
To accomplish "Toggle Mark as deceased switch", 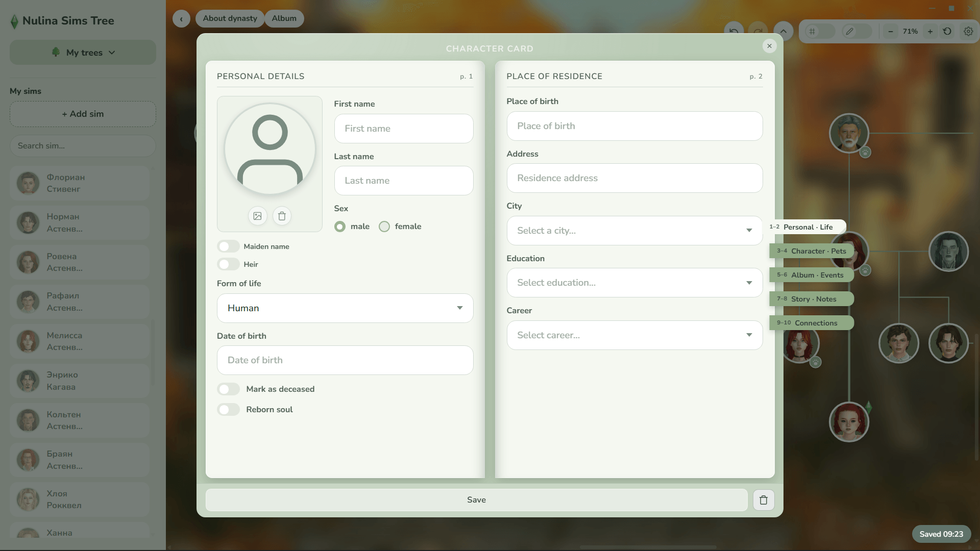I will coord(228,389).
